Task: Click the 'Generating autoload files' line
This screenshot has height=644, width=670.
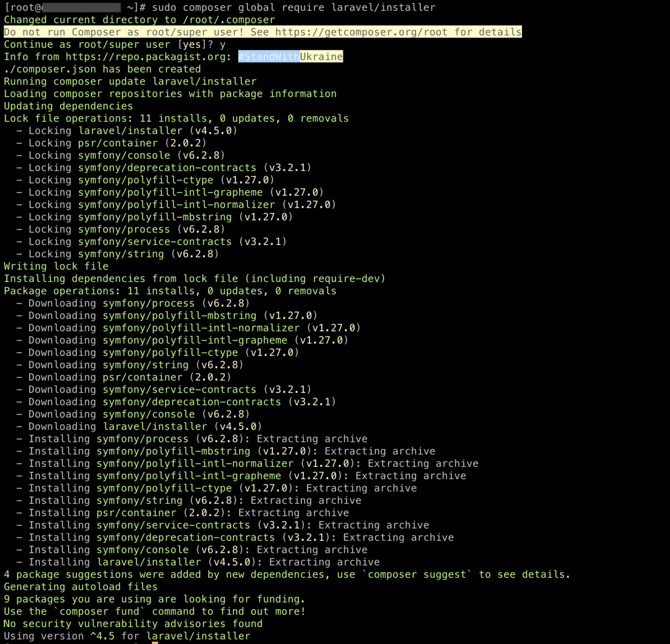Action: [x=80, y=586]
